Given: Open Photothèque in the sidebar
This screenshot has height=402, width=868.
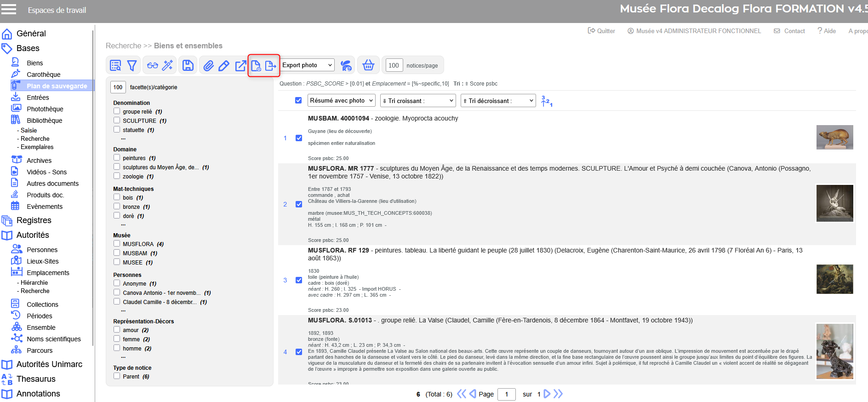Looking at the screenshot, I should point(45,109).
